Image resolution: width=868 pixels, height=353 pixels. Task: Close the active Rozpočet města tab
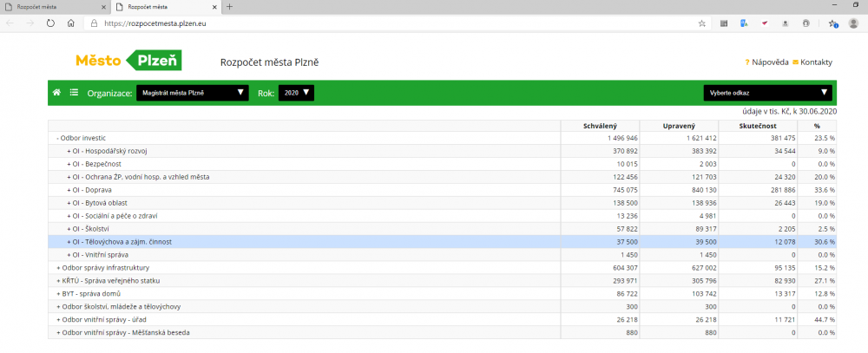[214, 7]
